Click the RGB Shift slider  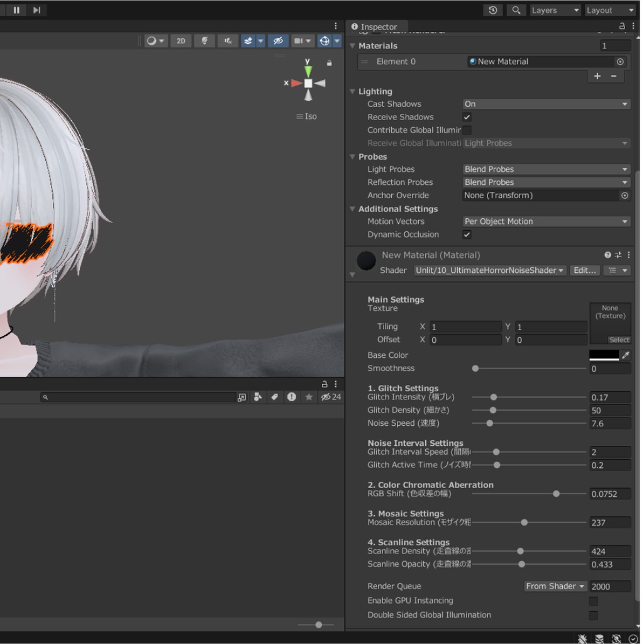[x=529, y=494]
